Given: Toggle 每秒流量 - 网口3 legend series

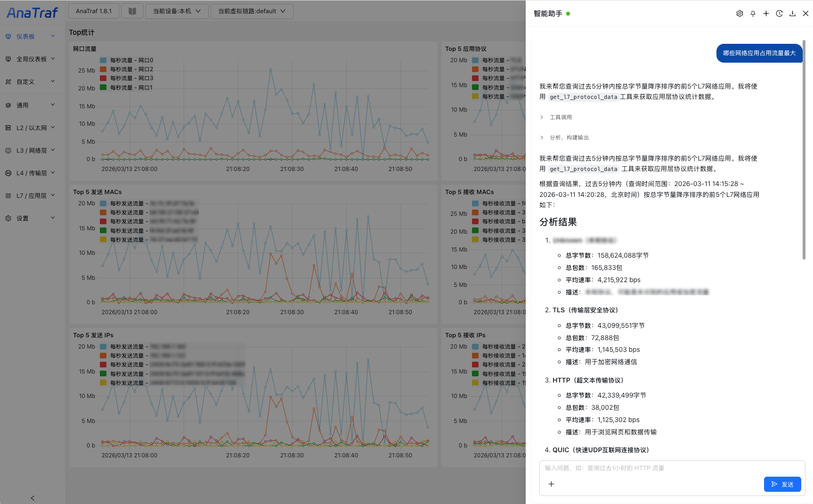Looking at the screenshot, I should coord(127,78).
